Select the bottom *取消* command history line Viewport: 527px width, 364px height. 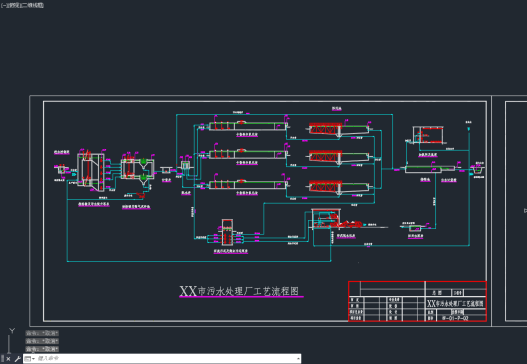tap(42, 349)
